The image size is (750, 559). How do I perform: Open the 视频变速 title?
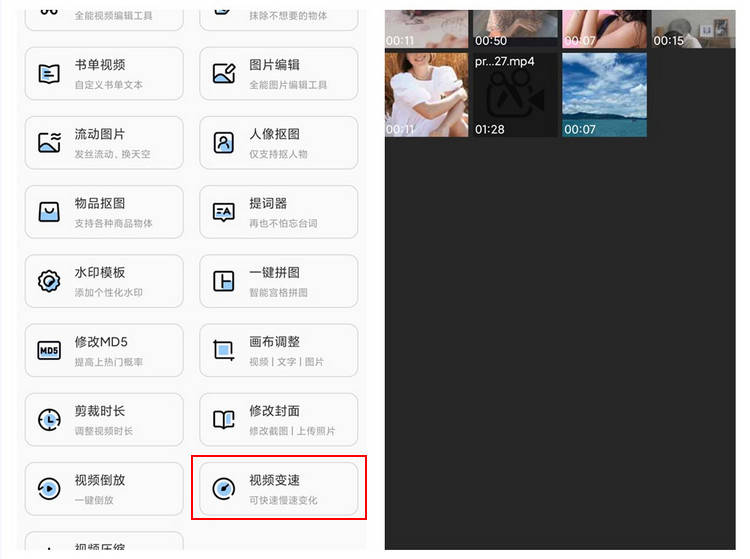pyautogui.click(x=275, y=480)
